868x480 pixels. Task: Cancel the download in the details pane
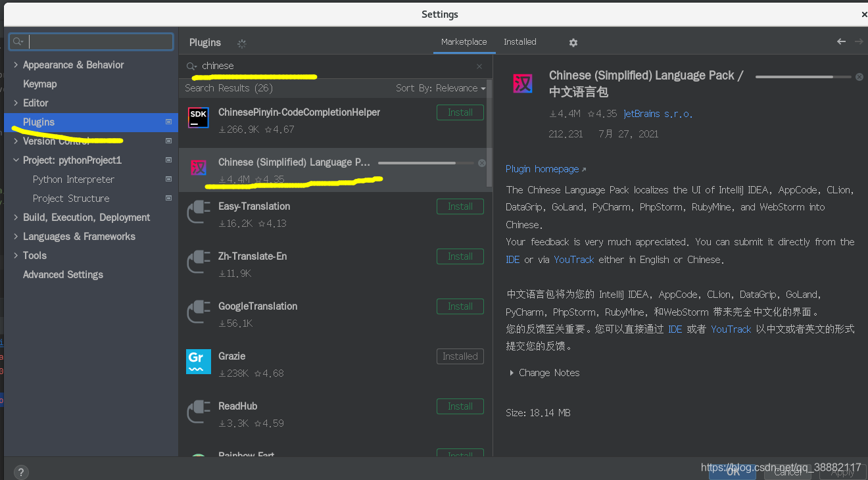tap(859, 77)
